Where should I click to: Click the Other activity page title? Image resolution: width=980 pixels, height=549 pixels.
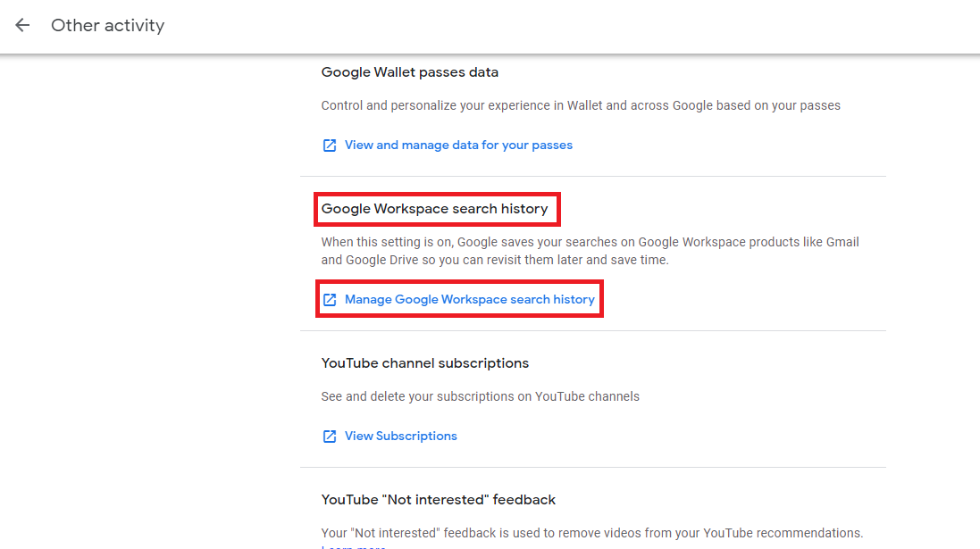click(107, 26)
